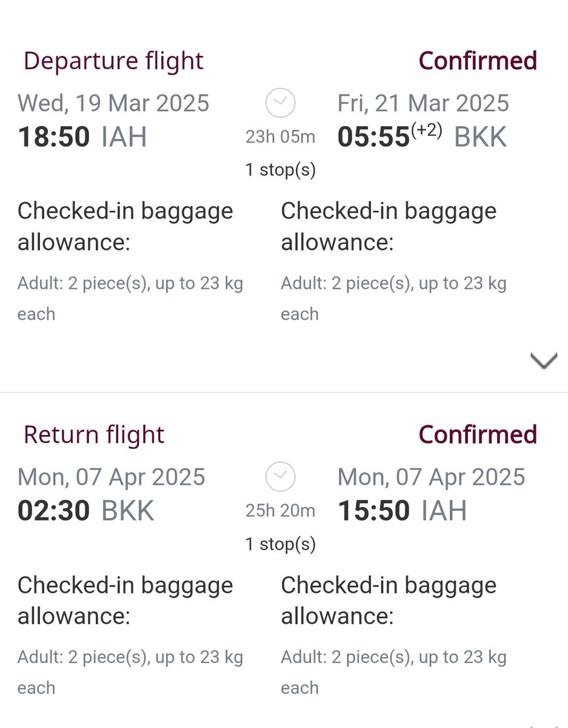Tap the 05:55 BKK arrival time
Image resolution: width=568 pixels, height=728 pixels.
point(422,137)
